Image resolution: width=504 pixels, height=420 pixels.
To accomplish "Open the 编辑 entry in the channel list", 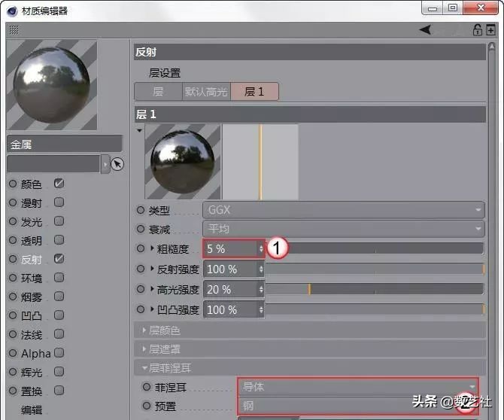I will [x=31, y=409].
